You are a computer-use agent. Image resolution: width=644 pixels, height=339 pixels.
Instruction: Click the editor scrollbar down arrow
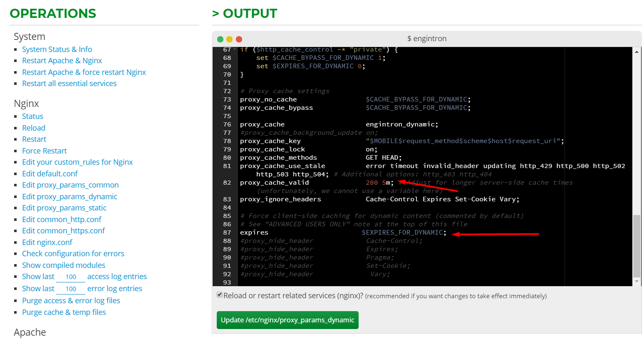[637, 282]
